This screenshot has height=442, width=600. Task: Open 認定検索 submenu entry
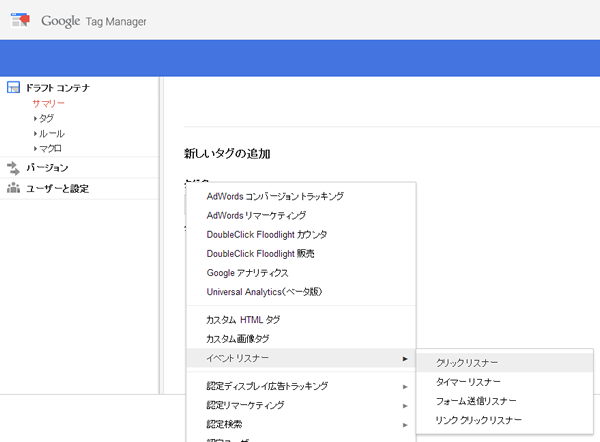[x=301, y=424]
